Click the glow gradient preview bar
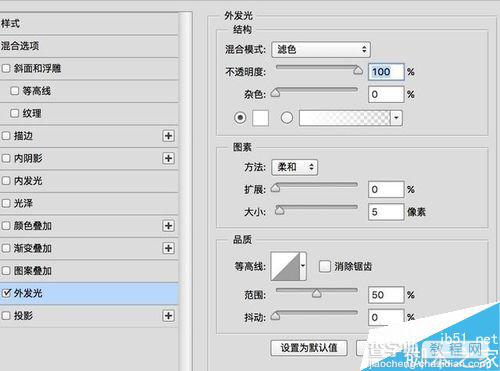 click(345, 118)
